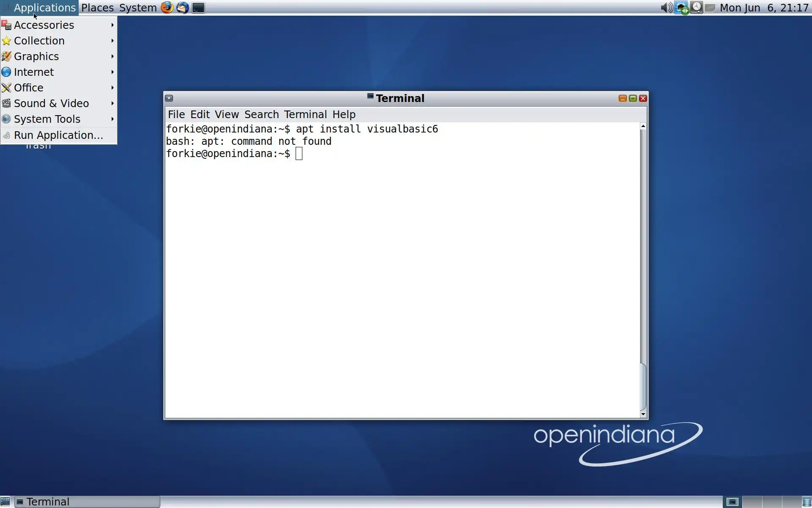Viewport: 812px width, 508px height.
Task: Open Thunderbird mail launcher in panel
Action: click(x=182, y=8)
